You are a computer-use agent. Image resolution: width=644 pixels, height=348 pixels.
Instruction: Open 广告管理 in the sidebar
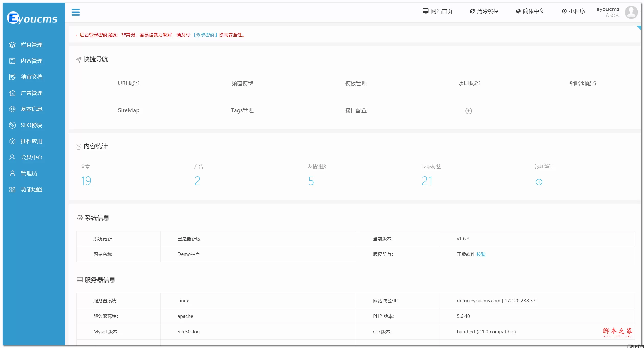[31, 93]
